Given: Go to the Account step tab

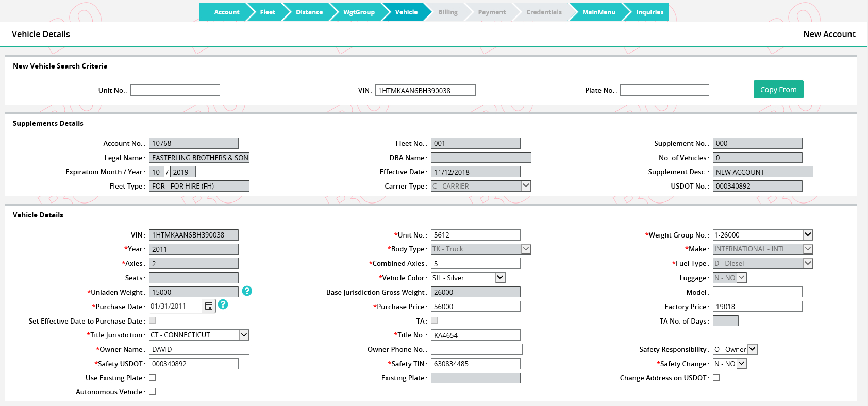Looking at the screenshot, I should pyautogui.click(x=226, y=12).
